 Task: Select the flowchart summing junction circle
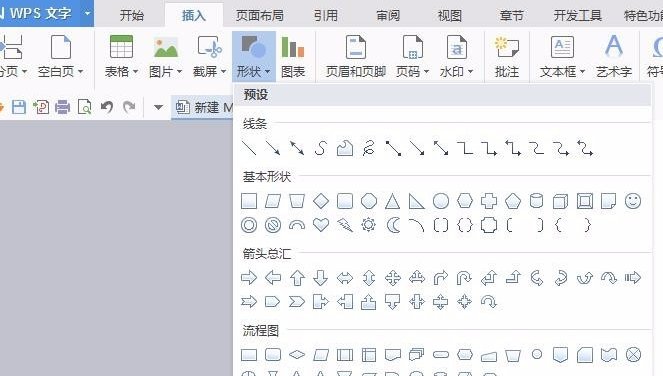point(633,354)
